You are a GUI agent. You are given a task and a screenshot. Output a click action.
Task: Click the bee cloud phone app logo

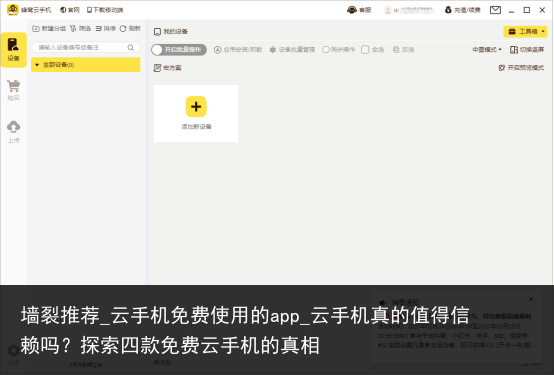13,10
